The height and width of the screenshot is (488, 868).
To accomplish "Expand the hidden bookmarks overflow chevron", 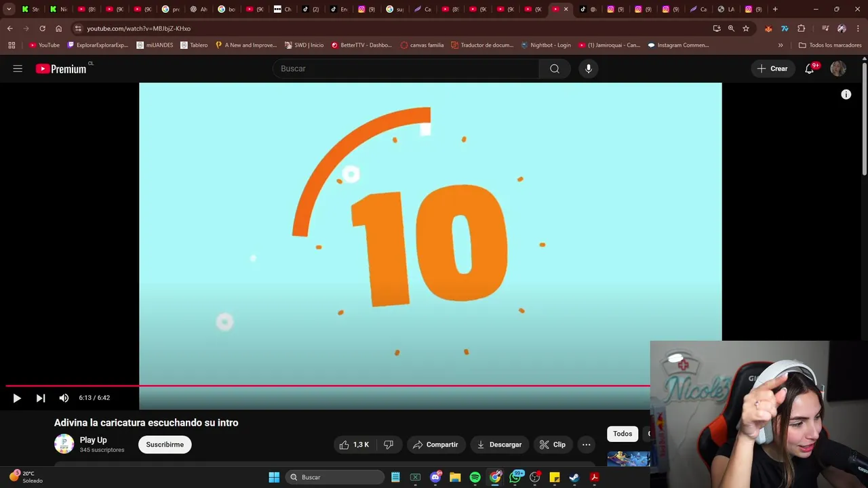I will click(781, 45).
